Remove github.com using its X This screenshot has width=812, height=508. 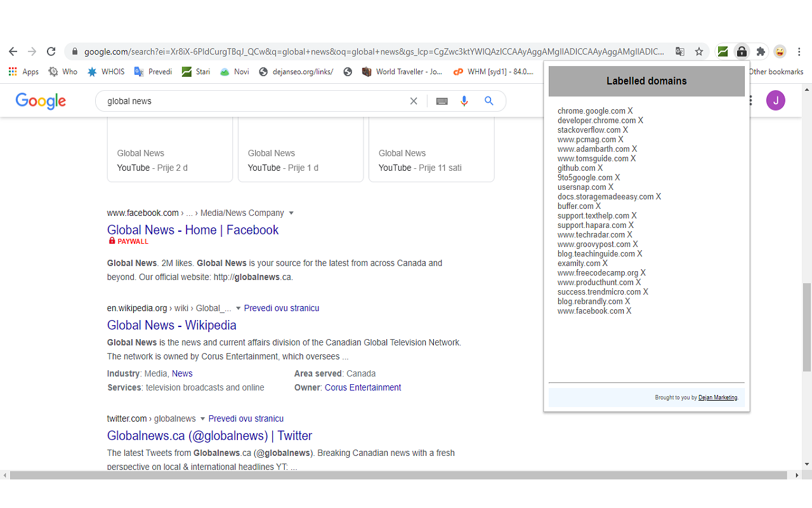pos(600,168)
